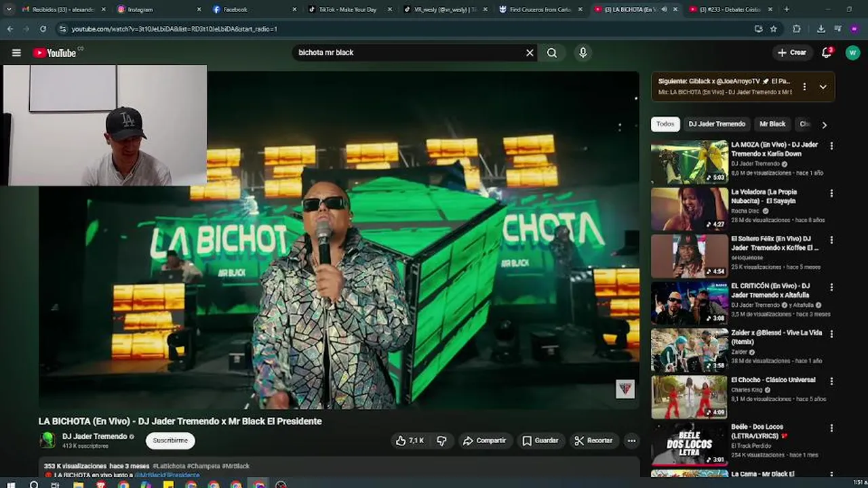Open File Explorer from the taskbar
Screen dimensions: 868x488
78,484
